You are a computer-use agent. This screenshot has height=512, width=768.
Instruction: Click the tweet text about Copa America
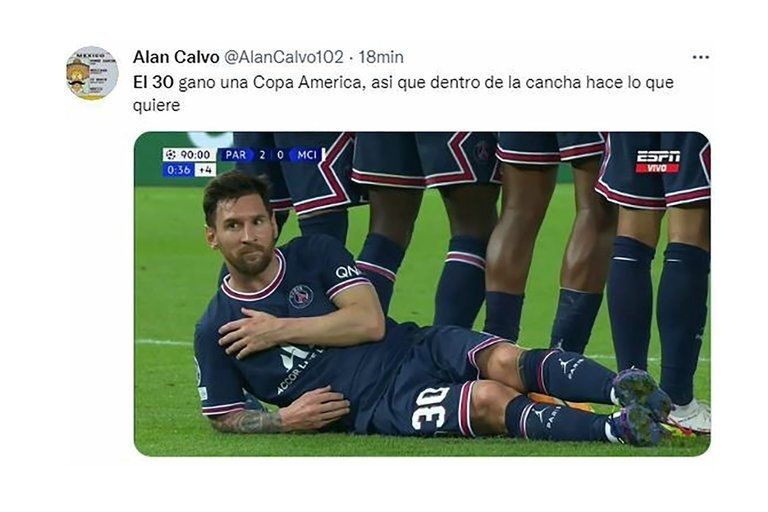403,93
